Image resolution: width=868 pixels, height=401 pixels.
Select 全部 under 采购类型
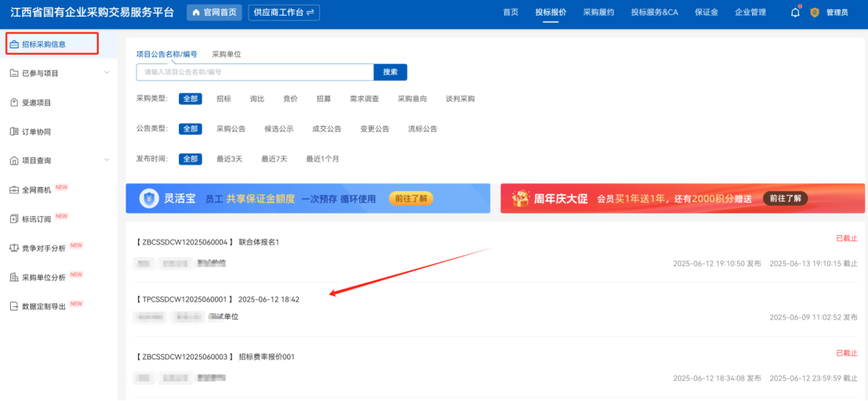pyautogui.click(x=190, y=99)
